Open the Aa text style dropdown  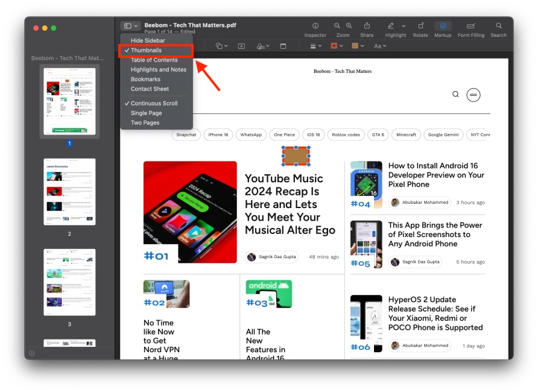click(x=380, y=46)
